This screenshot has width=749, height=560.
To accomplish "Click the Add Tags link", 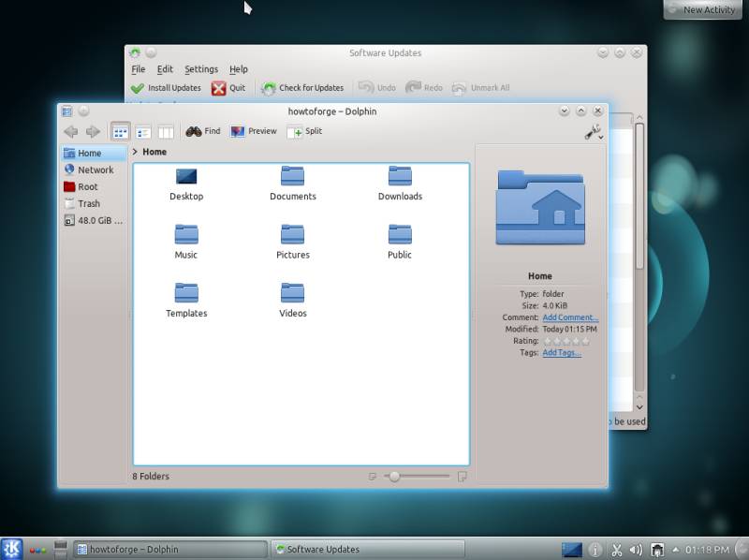I will [x=562, y=353].
